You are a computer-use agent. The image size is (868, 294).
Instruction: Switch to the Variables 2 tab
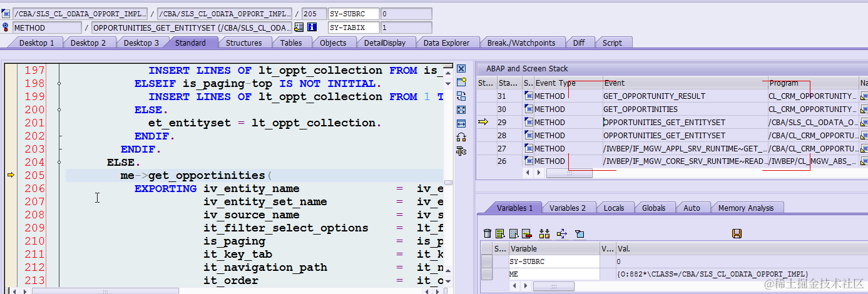click(568, 208)
